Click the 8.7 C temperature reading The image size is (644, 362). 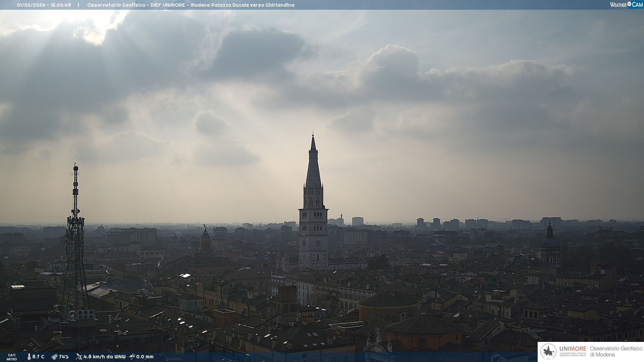38,357
